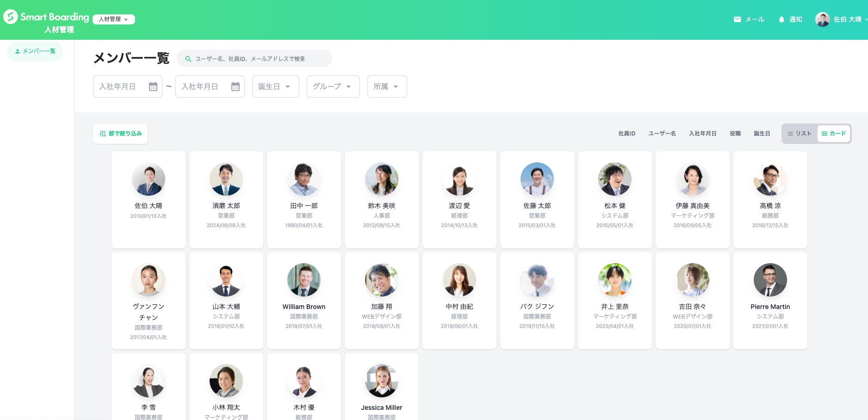Open Jessica Miller member name link
Viewport: 868px width, 420px height.
coord(382,408)
